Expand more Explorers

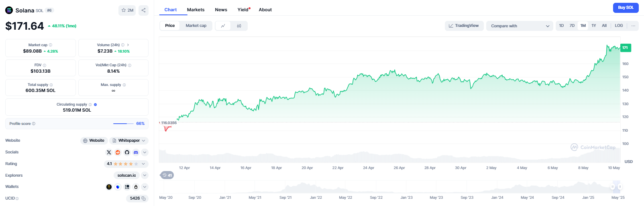click(x=145, y=175)
